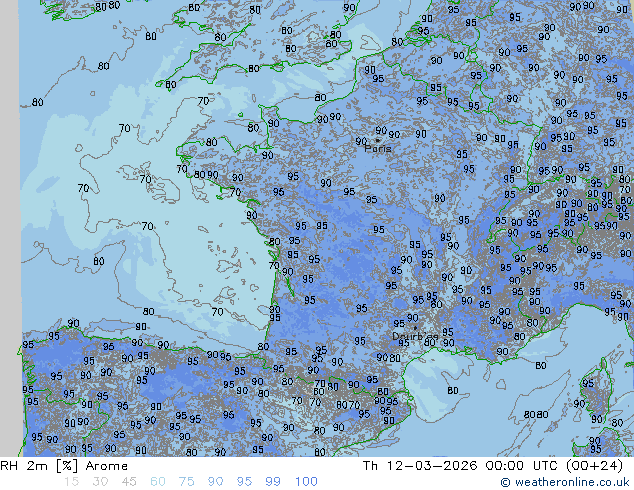This screenshot has width=634, height=490.
Task: Click legend value 15 in color scale
Action: [71, 482]
